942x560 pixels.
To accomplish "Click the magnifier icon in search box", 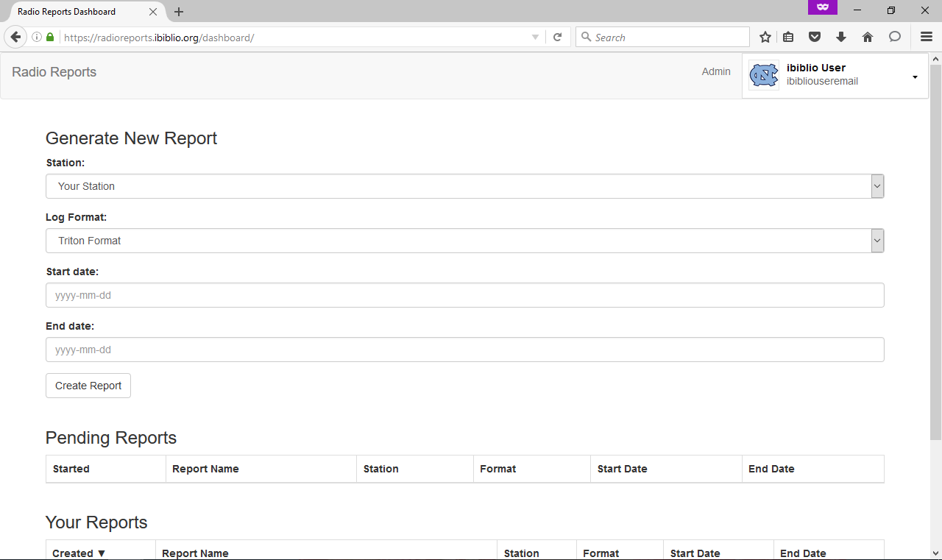I will click(x=586, y=38).
